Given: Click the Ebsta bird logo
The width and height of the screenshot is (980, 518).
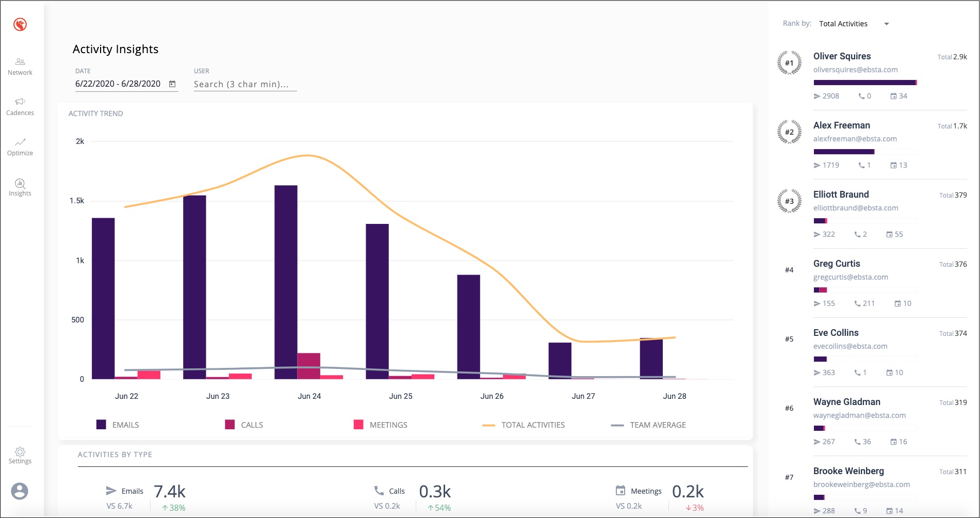Looking at the screenshot, I should [x=20, y=24].
